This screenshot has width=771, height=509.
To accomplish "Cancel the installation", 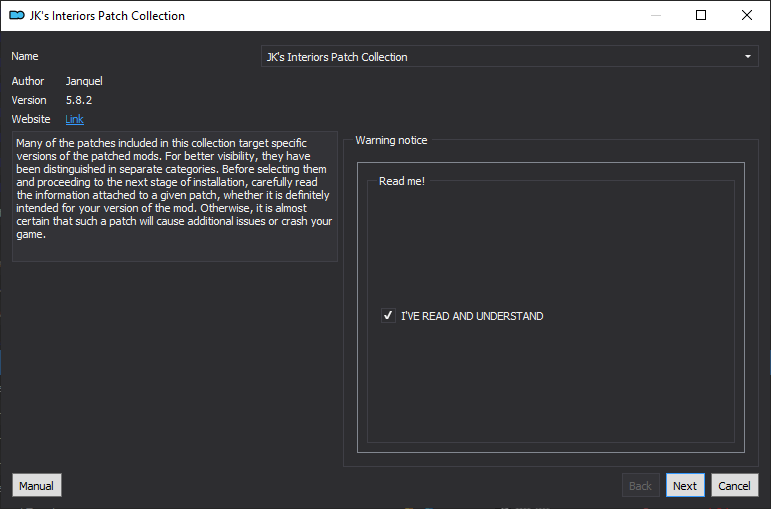I will [735, 485].
